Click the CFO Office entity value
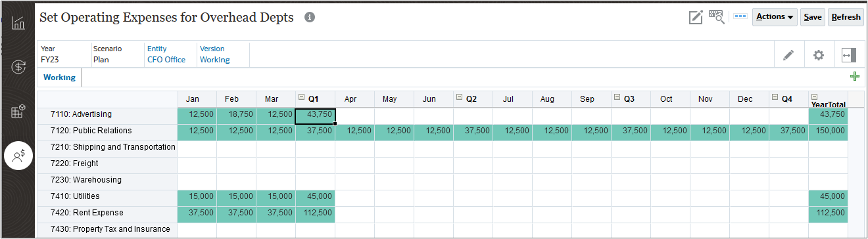 [x=166, y=60]
